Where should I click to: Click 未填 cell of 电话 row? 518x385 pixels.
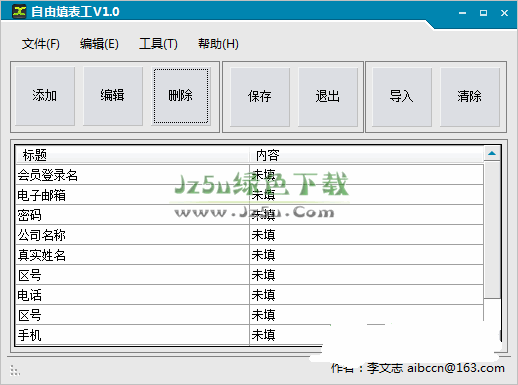pyautogui.click(x=366, y=295)
